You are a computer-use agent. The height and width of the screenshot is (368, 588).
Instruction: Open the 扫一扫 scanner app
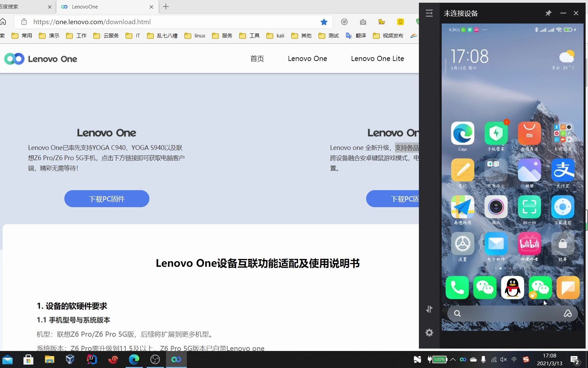coord(529,207)
